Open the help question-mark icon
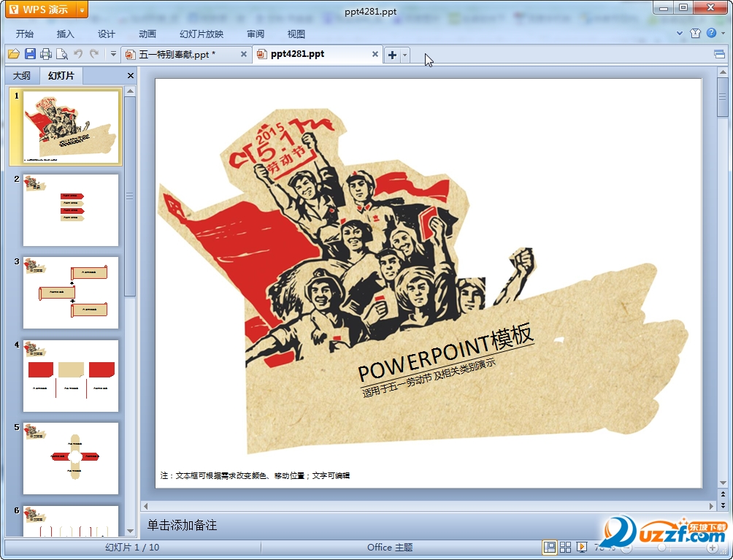733x560 pixels. (712, 33)
